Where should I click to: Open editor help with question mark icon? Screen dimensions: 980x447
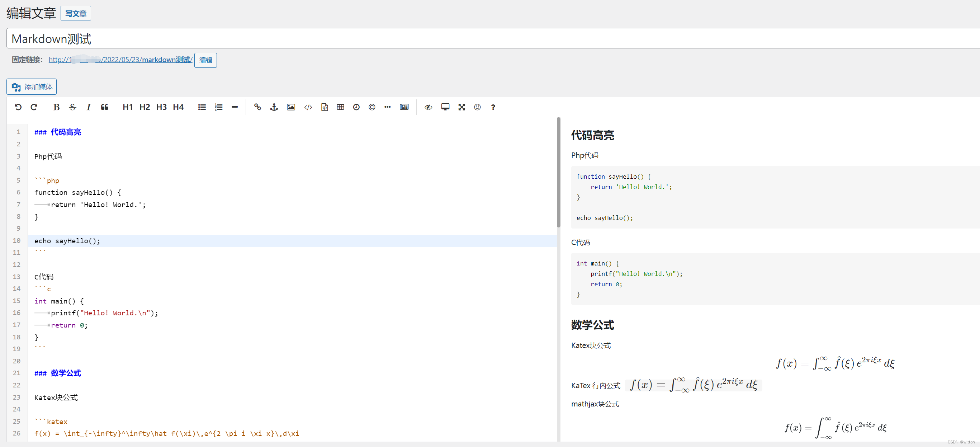pyautogui.click(x=493, y=107)
